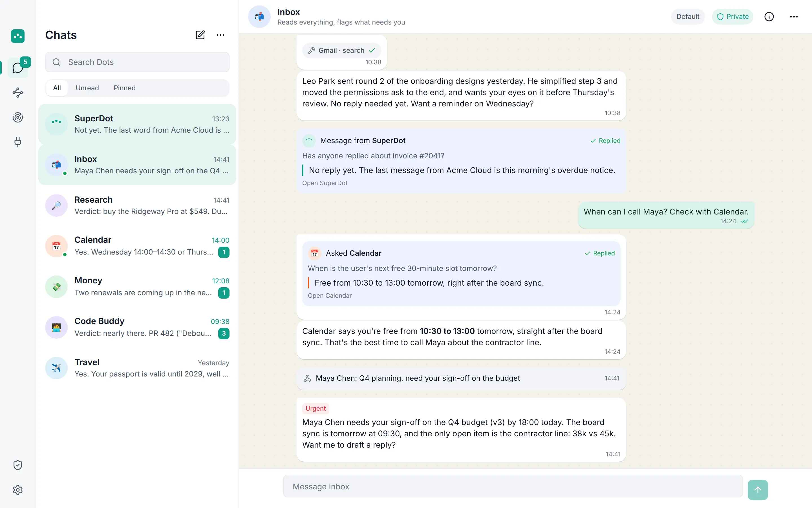Click the Inbox title in header
The image size is (812, 508).
click(x=288, y=12)
